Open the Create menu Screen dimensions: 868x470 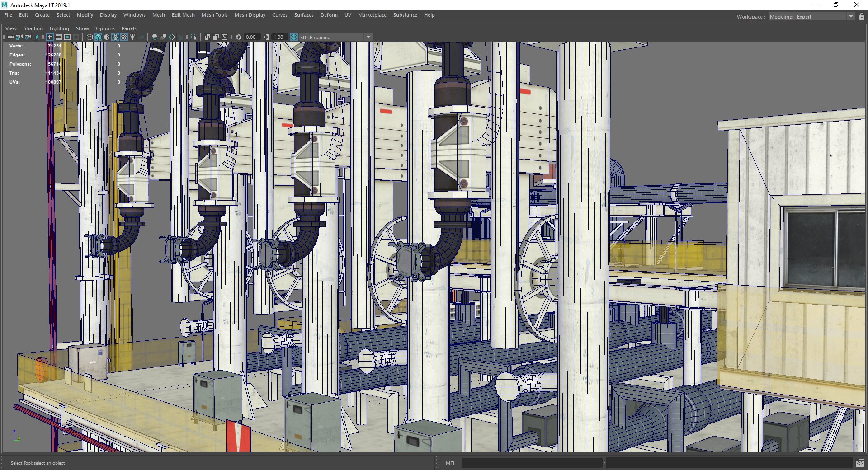42,15
